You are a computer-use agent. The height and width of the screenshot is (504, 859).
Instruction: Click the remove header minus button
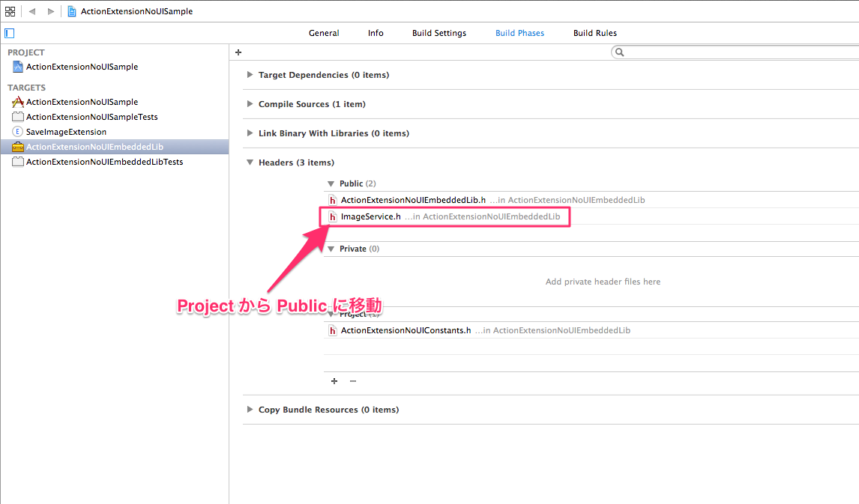(x=352, y=381)
